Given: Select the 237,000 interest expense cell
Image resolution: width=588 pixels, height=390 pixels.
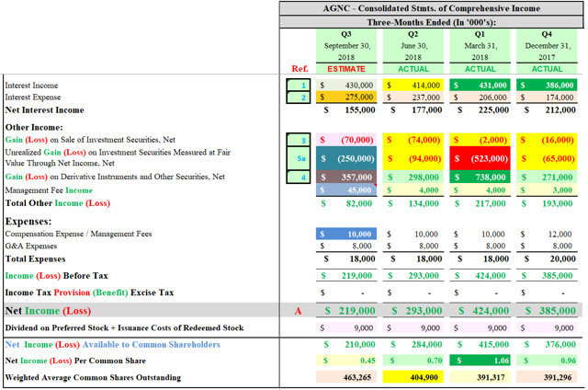Looking at the screenshot, I should click(x=413, y=97).
